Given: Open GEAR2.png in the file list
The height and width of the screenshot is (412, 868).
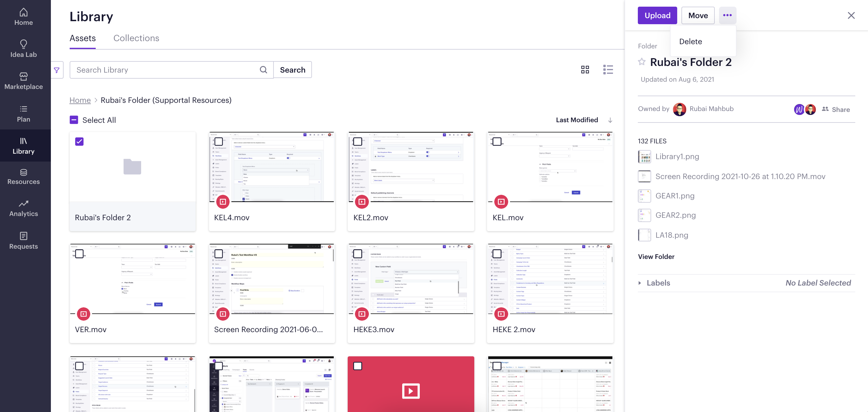Looking at the screenshot, I should [x=667, y=215].
